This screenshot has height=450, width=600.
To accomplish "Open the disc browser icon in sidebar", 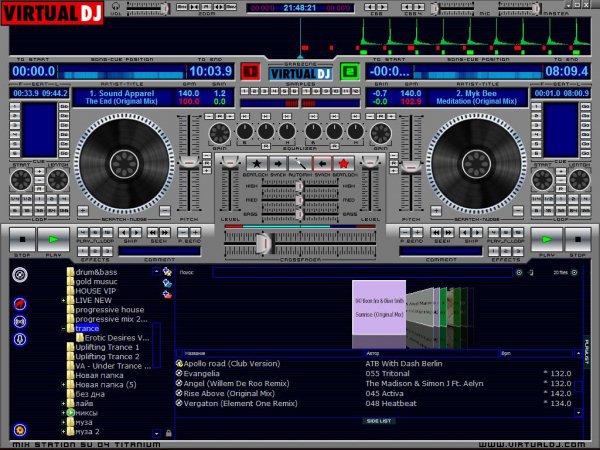I will coord(20,275).
